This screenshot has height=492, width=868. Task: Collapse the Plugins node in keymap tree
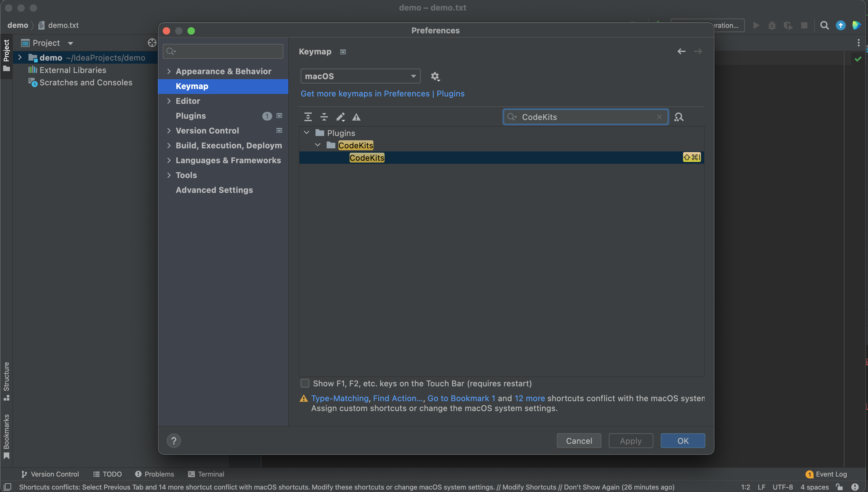coord(306,133)
